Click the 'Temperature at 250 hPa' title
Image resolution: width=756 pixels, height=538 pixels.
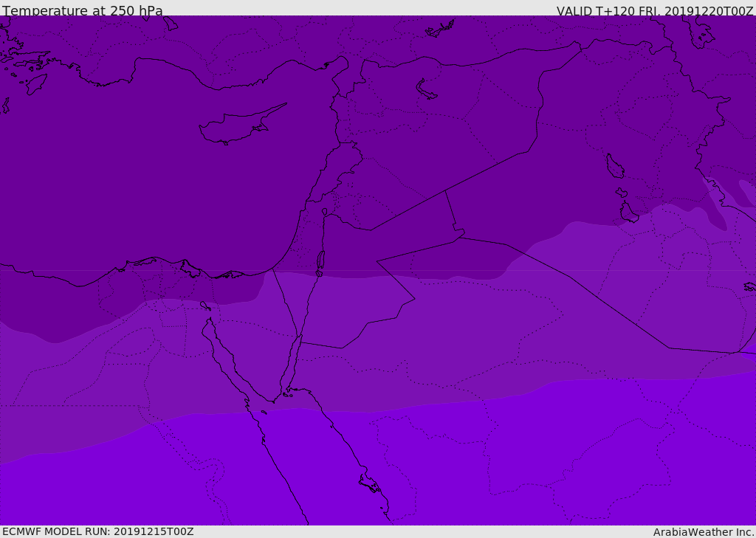click(x=83, y=10)
